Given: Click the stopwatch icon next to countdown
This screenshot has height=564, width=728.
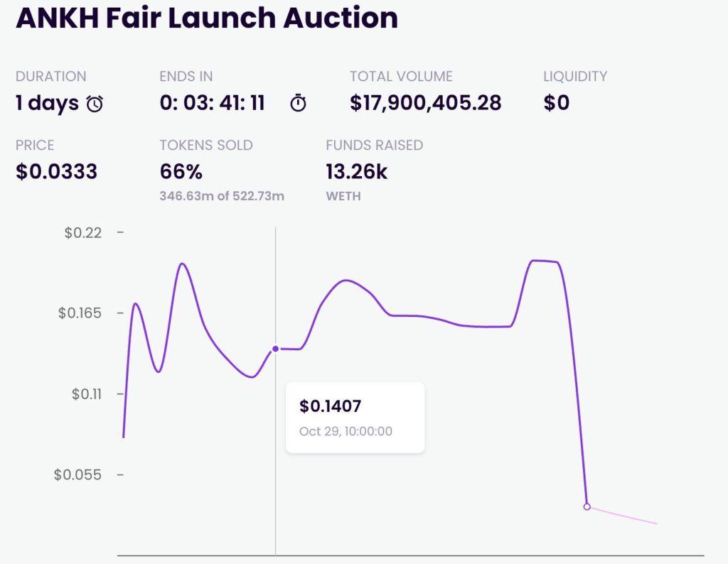Looking at the screenshot, I should tap(298, 102).
